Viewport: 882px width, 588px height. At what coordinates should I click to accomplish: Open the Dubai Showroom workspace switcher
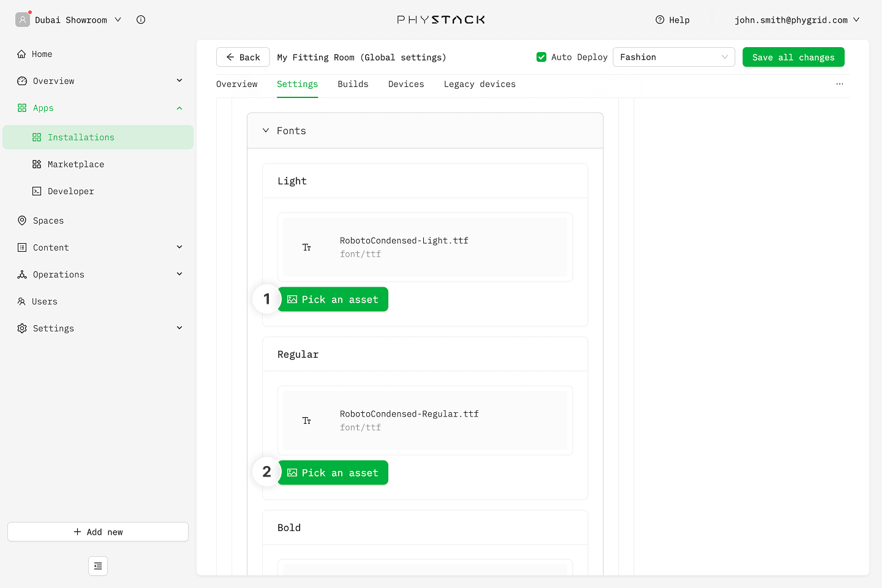click(77, 20)
